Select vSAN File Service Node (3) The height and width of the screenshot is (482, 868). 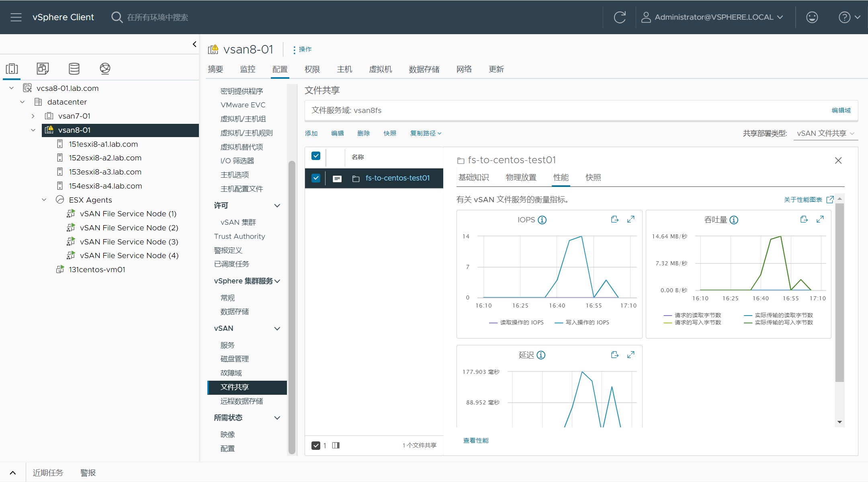129,242
